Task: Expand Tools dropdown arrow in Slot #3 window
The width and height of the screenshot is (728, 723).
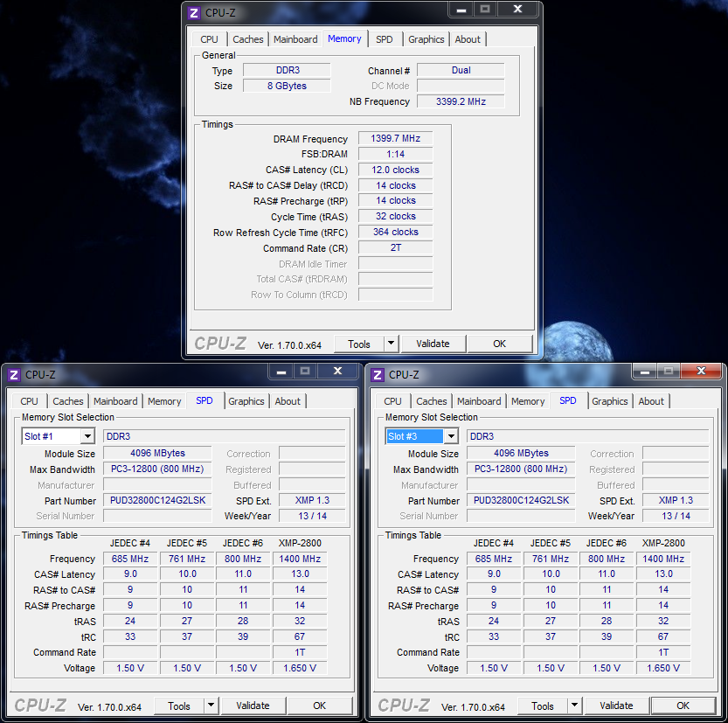Action: click(x=574, y=706)
